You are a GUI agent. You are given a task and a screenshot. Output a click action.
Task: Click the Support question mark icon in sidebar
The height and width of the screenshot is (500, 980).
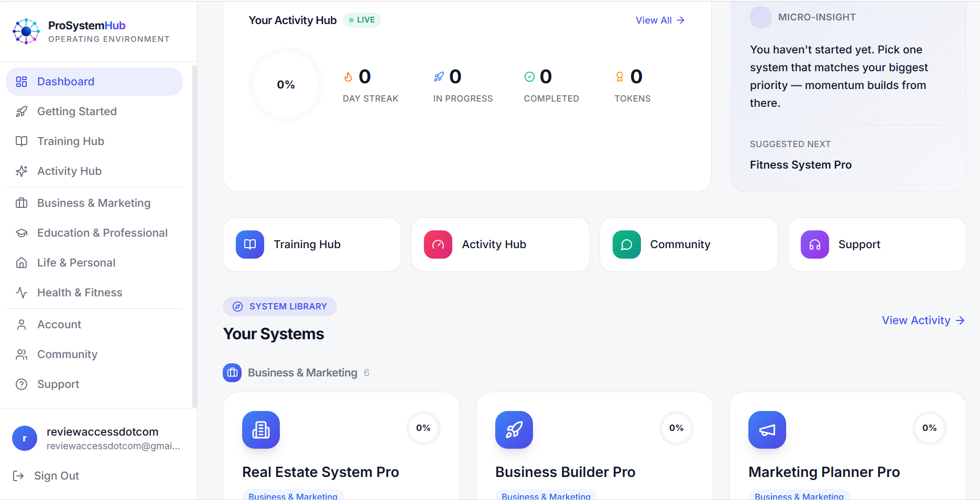21,384
